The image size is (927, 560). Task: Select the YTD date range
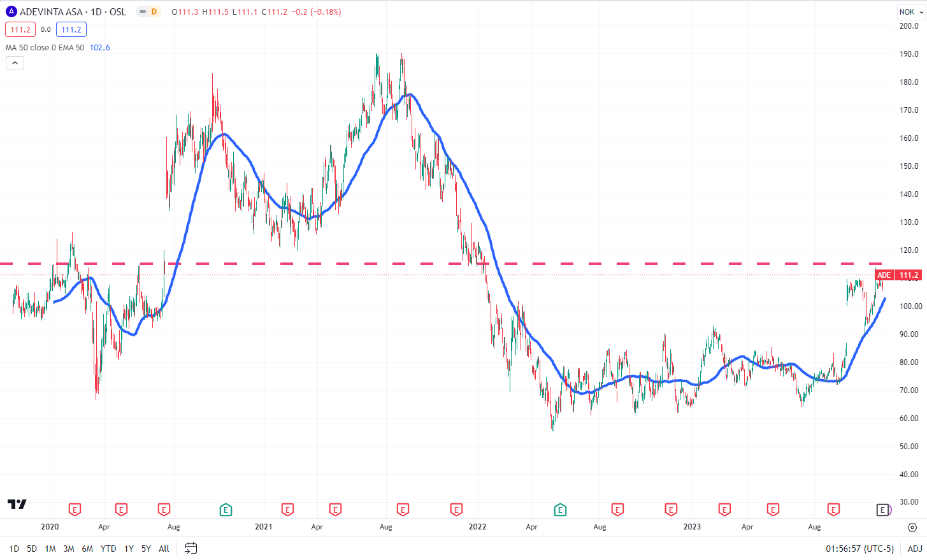click(108, 549)
